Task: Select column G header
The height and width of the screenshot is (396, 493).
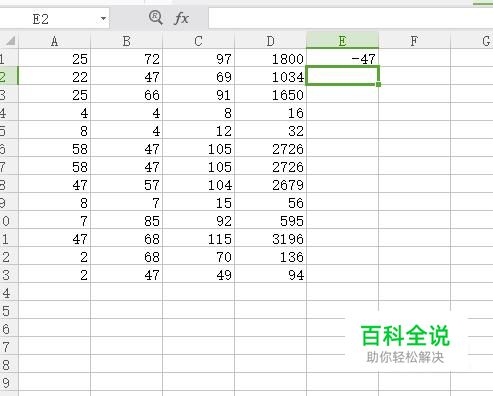Action: [472, 41]
